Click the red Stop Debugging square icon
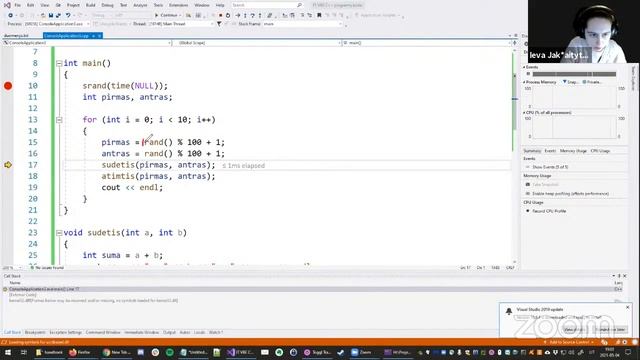The height and width of the screenshot is (360, 640). [x=220, y=15]
